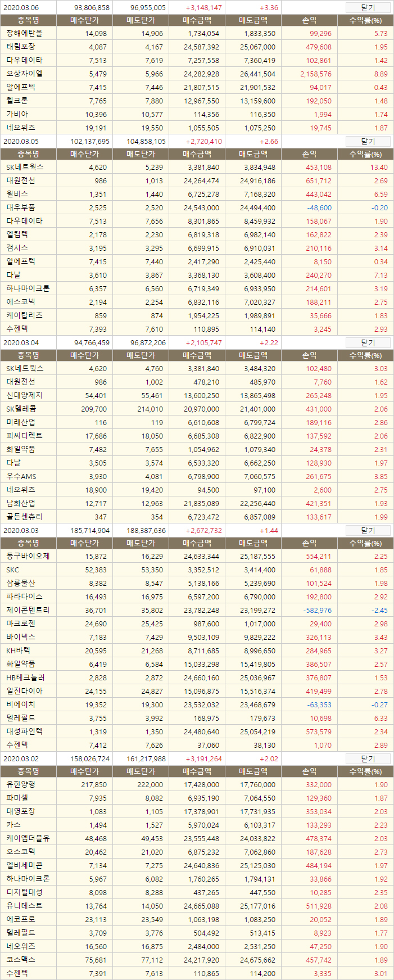Select SK텔레콤 stock name
Screen dimensions: 394x980
21,409
